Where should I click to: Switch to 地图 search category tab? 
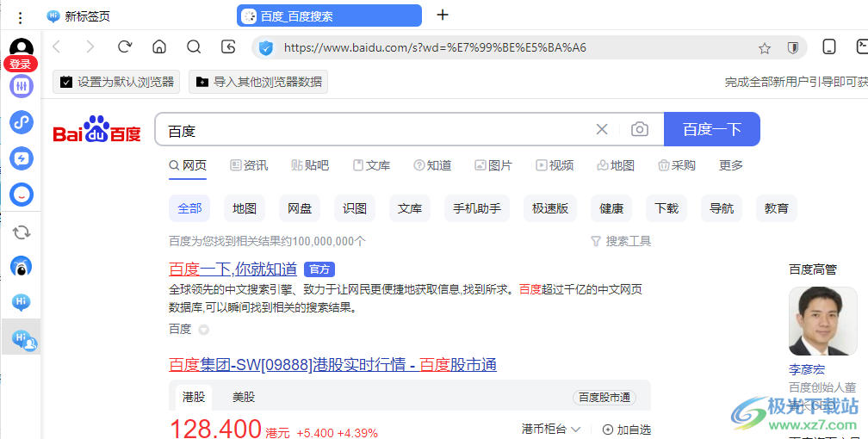point(616,165)
